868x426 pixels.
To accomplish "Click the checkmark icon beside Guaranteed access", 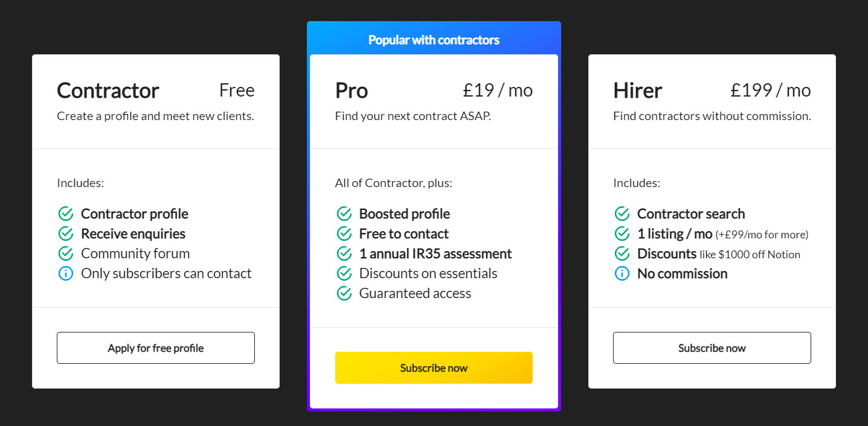I will [x=344, y=293].
